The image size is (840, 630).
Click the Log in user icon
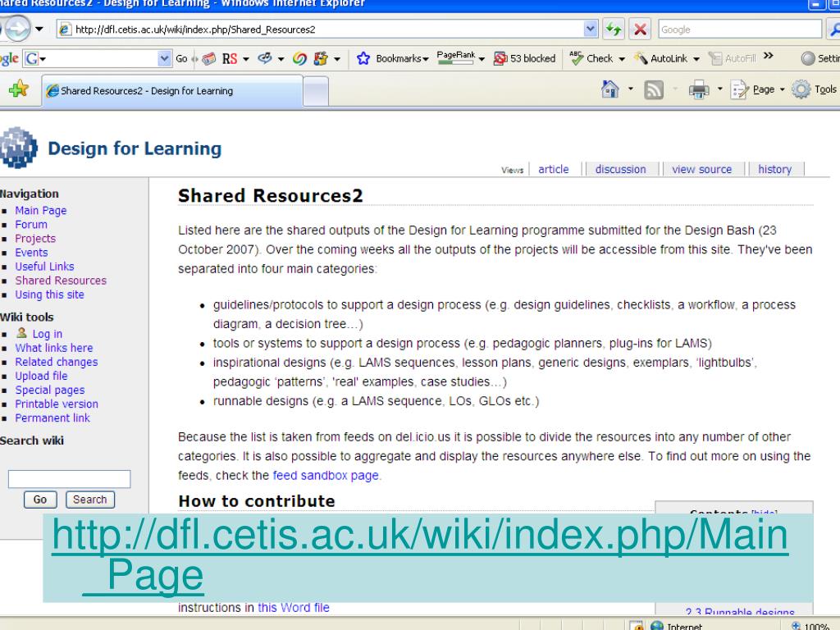pyautogui.click(x=21, y=333)
